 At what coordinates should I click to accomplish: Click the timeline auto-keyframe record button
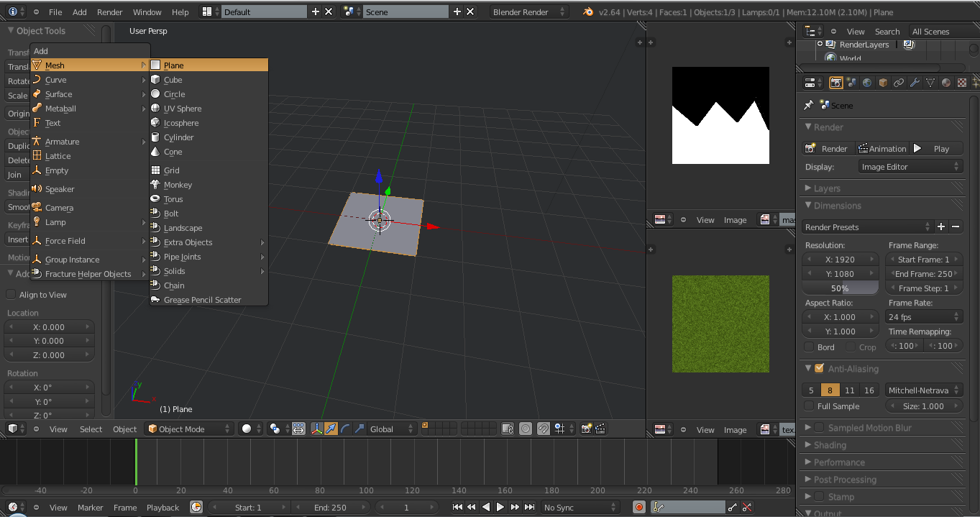(638, 508)
